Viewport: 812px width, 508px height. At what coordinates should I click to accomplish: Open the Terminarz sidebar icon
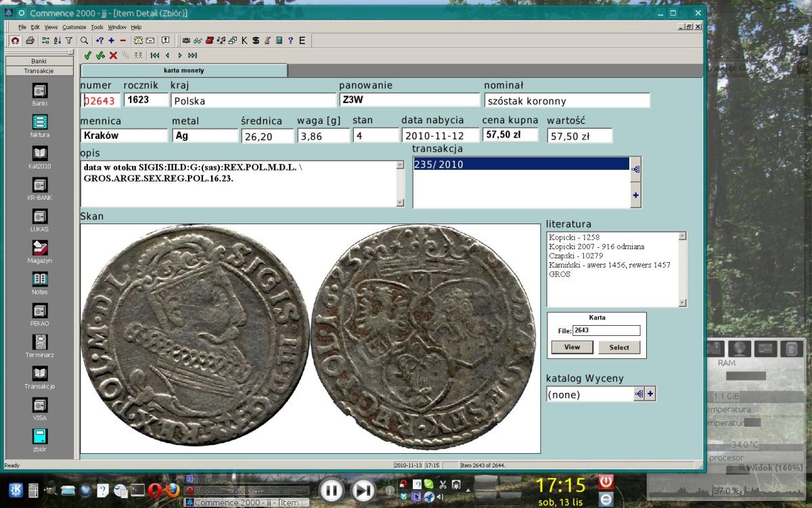coord(39,342)
